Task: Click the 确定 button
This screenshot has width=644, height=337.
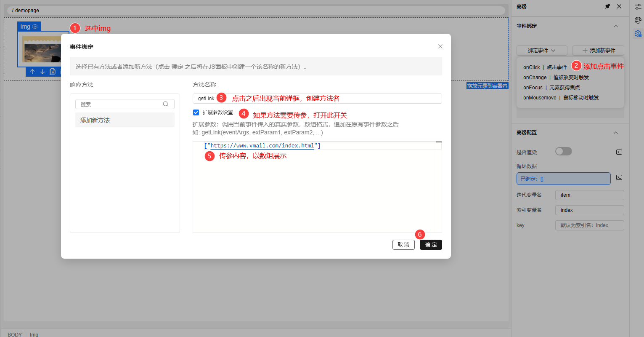Action: pos(431,245)
